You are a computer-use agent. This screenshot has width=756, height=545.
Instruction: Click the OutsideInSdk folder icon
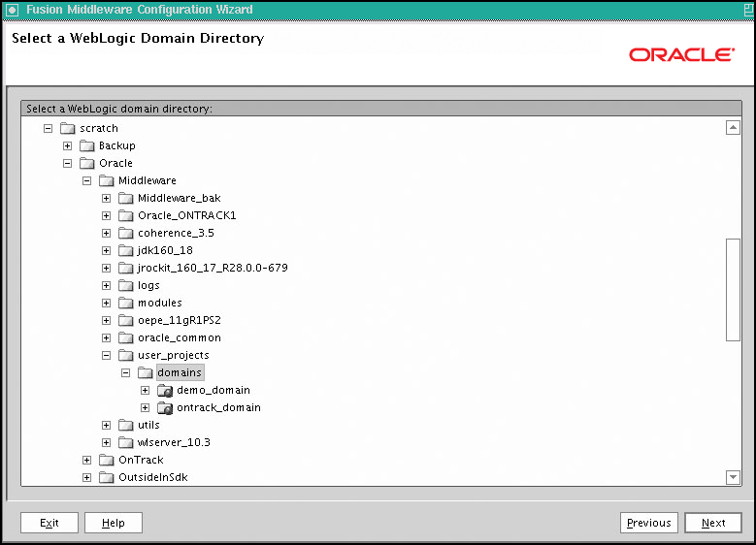coord(106,477)
